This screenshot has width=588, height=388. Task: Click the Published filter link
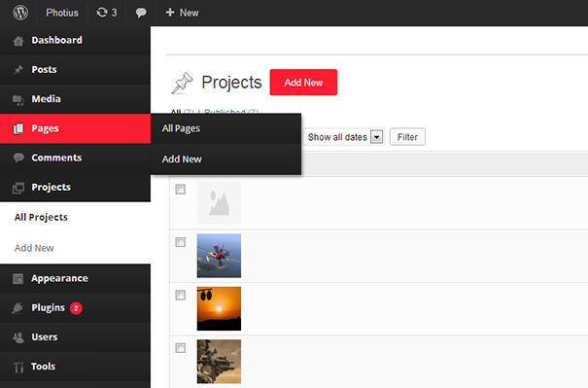point(225,111)
